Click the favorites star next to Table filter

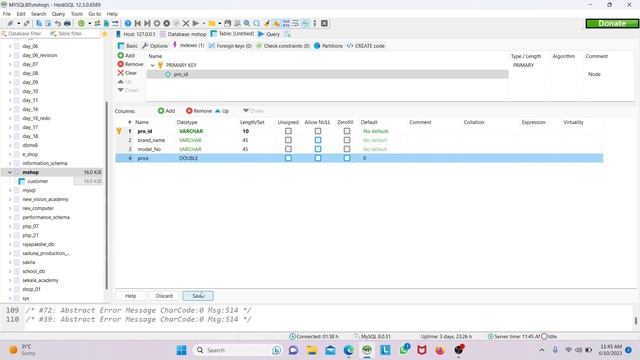[x=104, y=34]
